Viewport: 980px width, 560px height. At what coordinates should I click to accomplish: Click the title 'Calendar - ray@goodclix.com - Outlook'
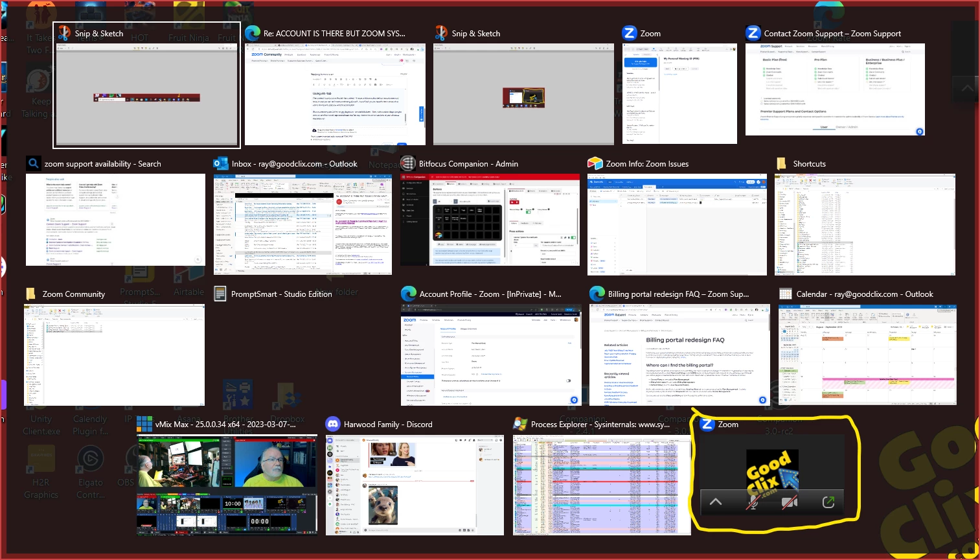pos(865,294)
